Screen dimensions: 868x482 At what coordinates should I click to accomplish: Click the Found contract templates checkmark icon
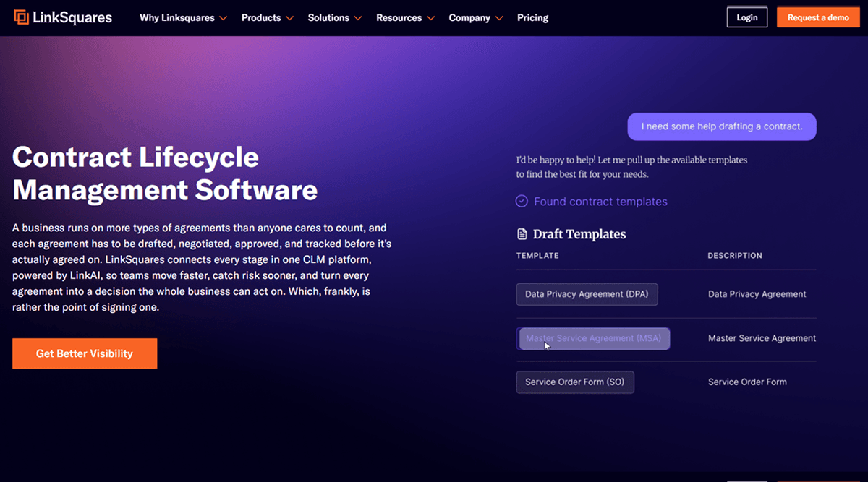click(522, 202)
